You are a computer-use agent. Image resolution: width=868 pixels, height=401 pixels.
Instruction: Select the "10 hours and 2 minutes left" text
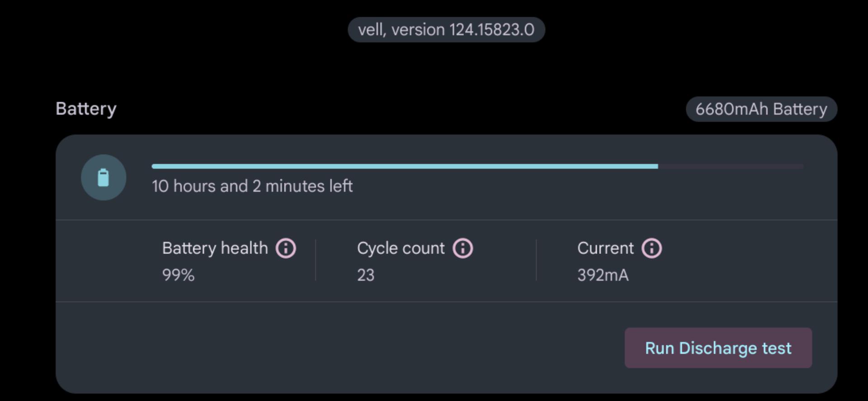pos(252,186)
